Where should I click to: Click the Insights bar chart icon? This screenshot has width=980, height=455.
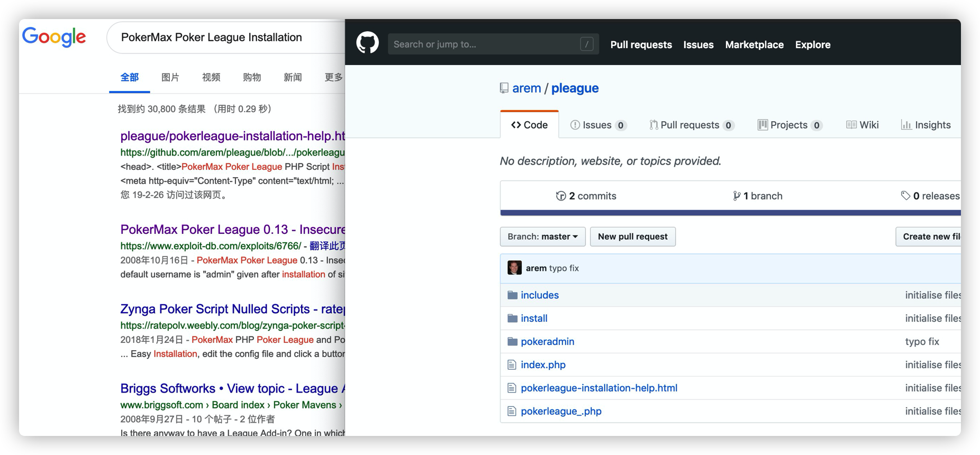coord(906,125)
